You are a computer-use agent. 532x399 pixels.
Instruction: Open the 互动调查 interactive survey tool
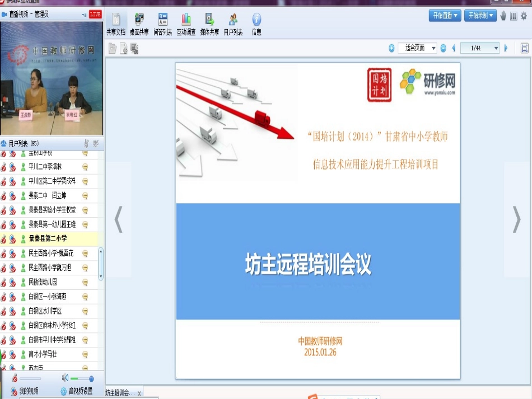pyautogui.click(x=186, y=24)
